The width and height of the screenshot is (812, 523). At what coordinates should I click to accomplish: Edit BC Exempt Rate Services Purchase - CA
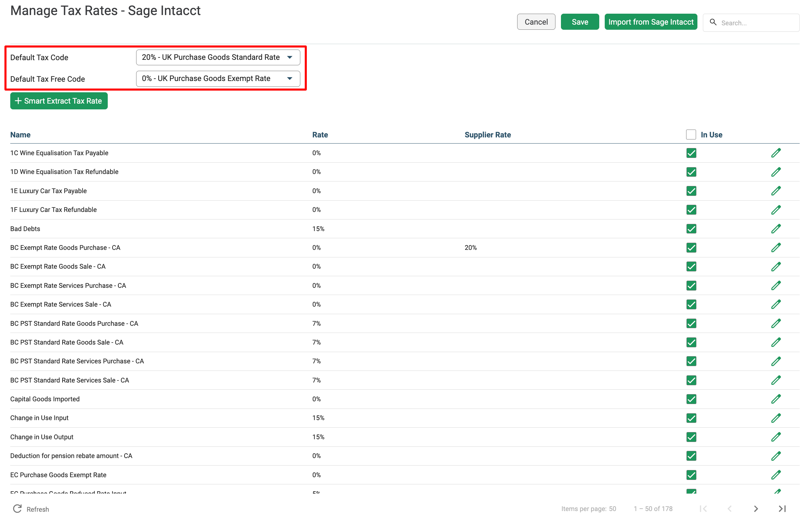click(776, 285)
